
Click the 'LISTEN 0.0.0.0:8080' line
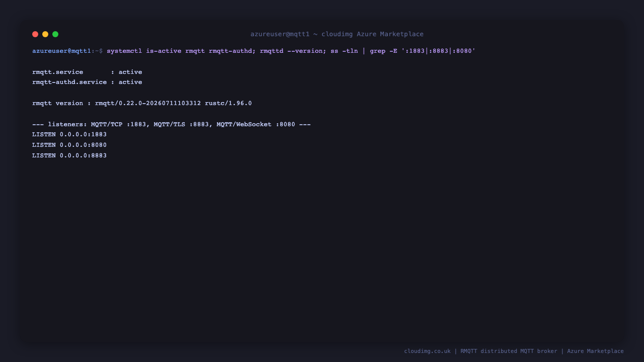coord(69,145)
